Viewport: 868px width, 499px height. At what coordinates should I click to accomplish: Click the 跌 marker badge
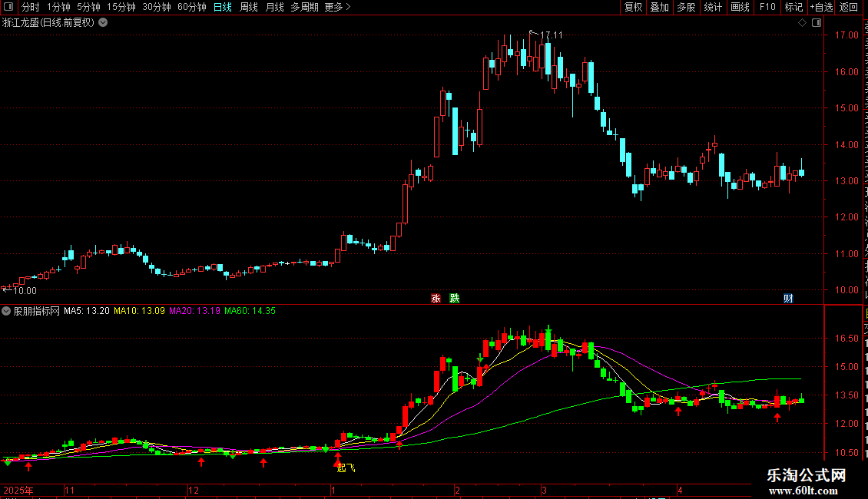(455, 298)
